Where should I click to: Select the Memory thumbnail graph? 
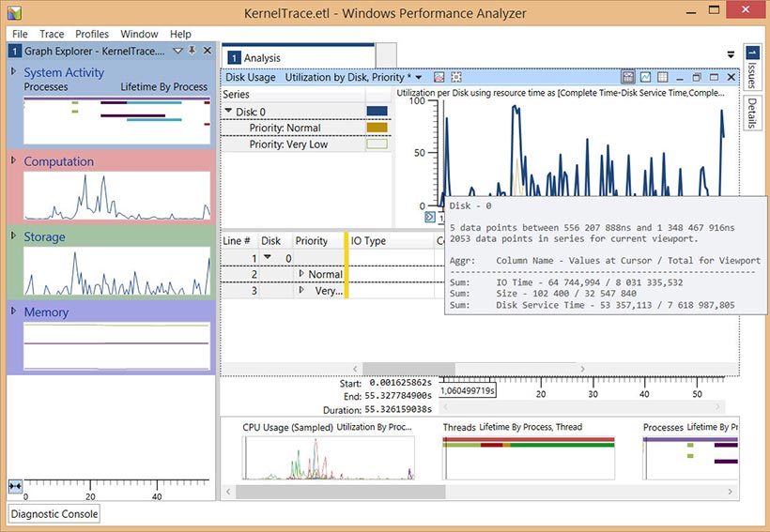click(116, 346)
